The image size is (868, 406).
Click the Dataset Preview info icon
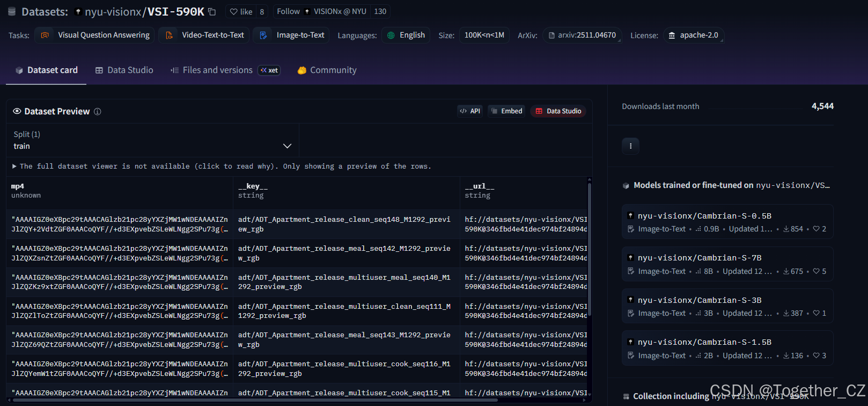(98, 112)
